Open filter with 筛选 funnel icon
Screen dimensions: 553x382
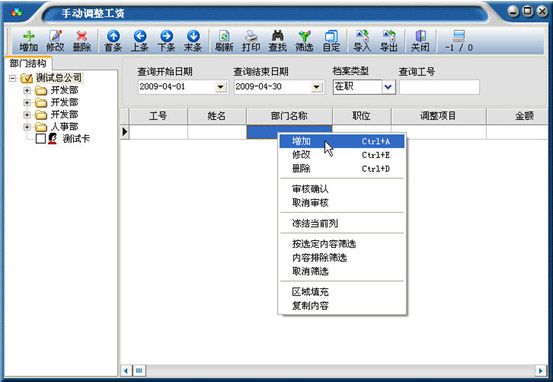[304, 41]
